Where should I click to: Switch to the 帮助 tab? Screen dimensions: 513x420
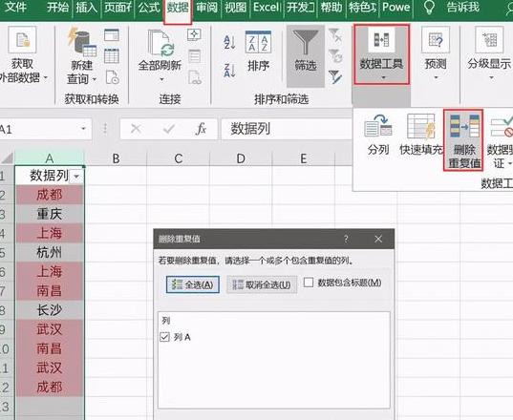(x=331, y=7)
